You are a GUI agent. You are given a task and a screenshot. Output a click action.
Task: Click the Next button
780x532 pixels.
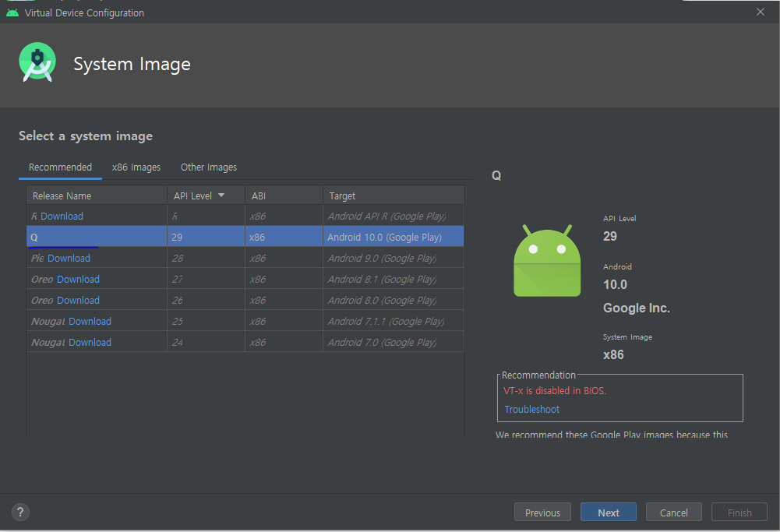point(609,512)
